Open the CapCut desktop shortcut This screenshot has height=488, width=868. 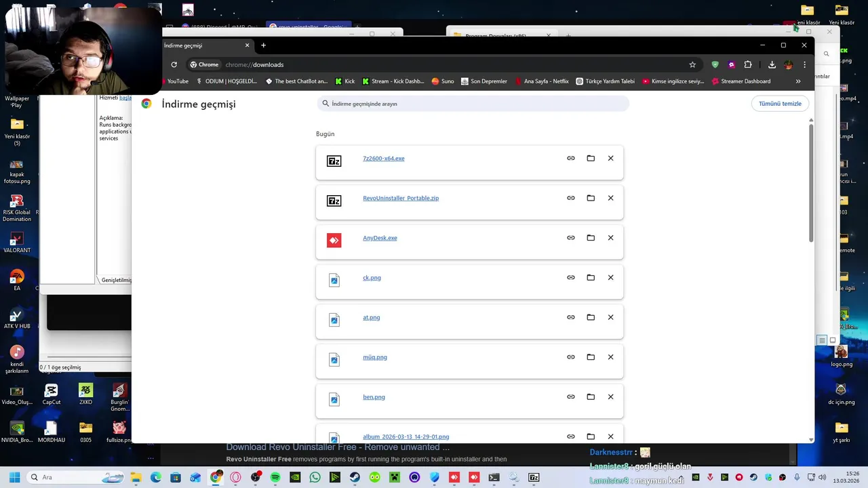52,394
